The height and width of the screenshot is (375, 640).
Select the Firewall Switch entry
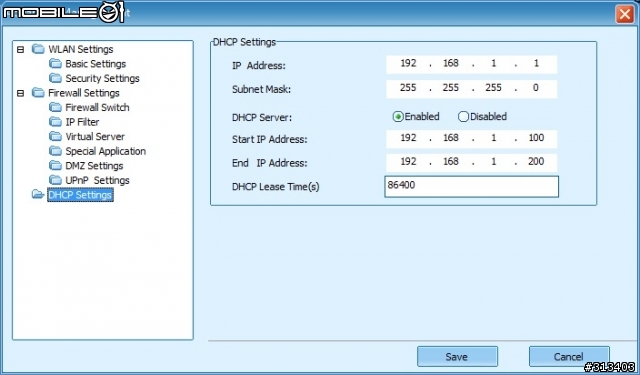pyautogui.click(x=97, y=107)
